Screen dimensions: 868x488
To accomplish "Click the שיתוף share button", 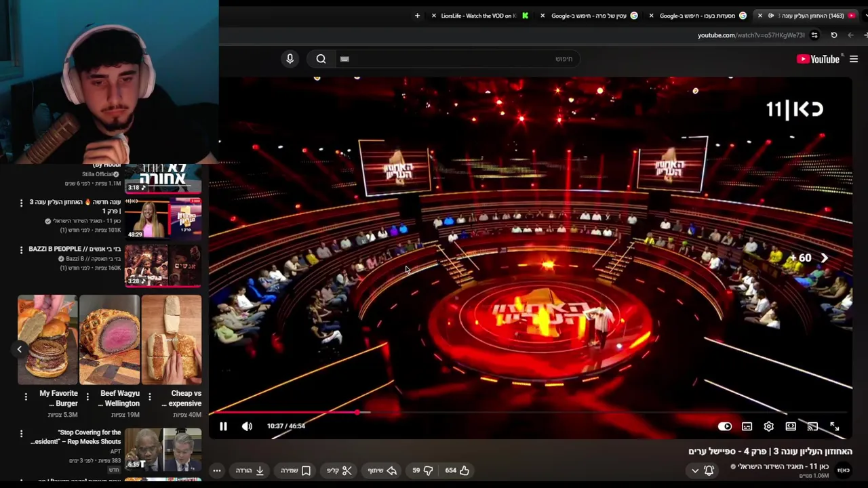I will point(382,470).
